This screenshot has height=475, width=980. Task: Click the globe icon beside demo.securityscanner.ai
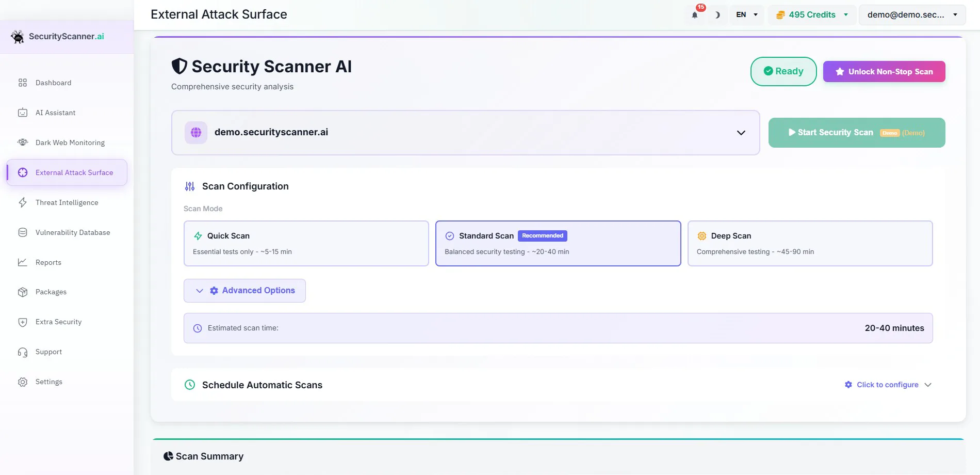pos(196,133)
